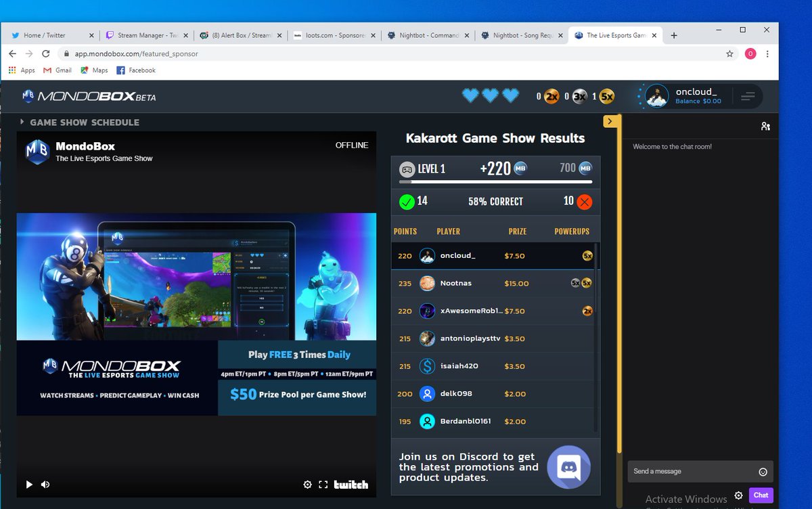
Task: Click the 3x powerup coin in header
Action: click(x=579, y=97)
